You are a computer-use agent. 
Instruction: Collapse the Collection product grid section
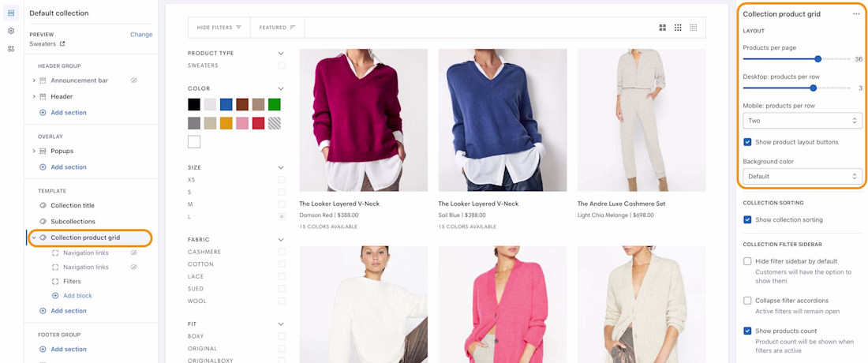34,238
